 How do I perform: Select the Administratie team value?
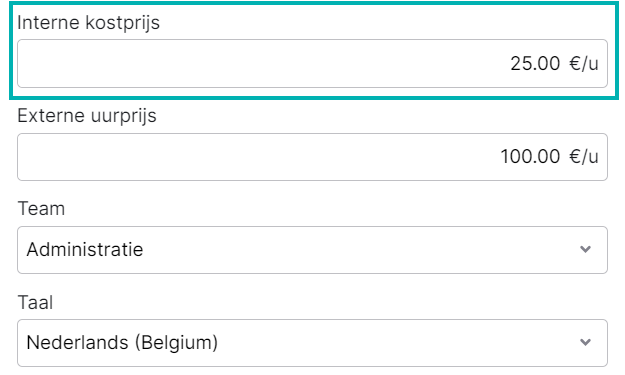click(85, 250)
